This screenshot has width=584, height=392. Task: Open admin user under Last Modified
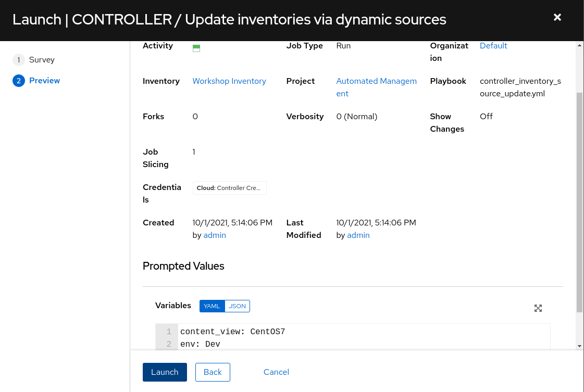click(x=358, y=235)
